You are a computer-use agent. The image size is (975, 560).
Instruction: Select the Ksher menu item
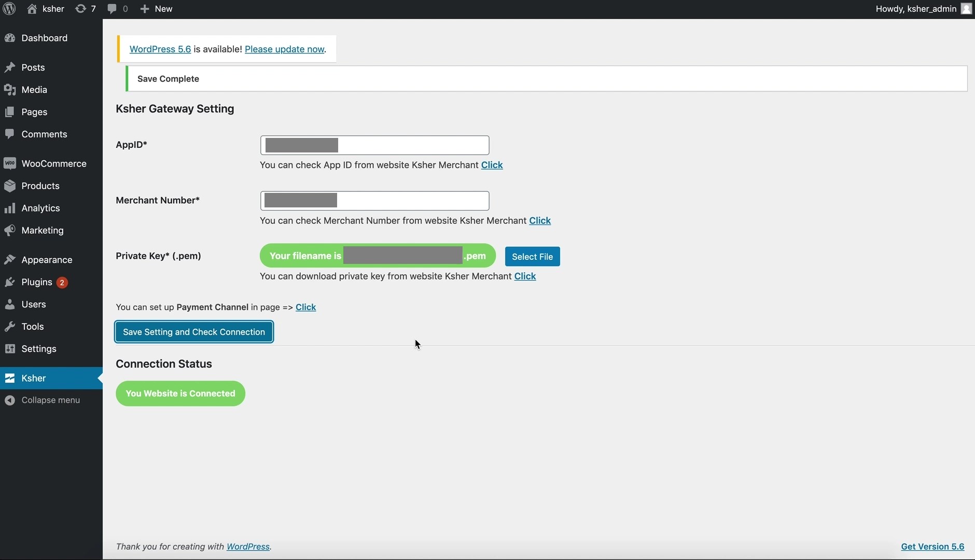[51, 378]
